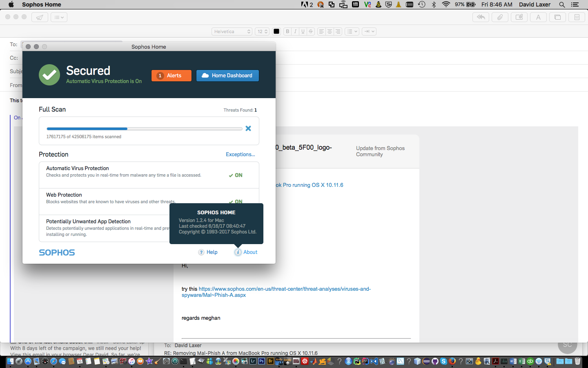The width and height of the screenshot is (588, 368).
Task: Open the font size 12 dropdown
Action: pyautogui.click(x=262, y=31)
